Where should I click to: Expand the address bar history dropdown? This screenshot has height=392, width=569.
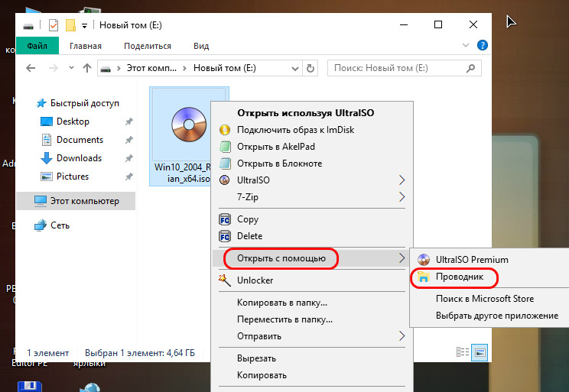[295, 68]
